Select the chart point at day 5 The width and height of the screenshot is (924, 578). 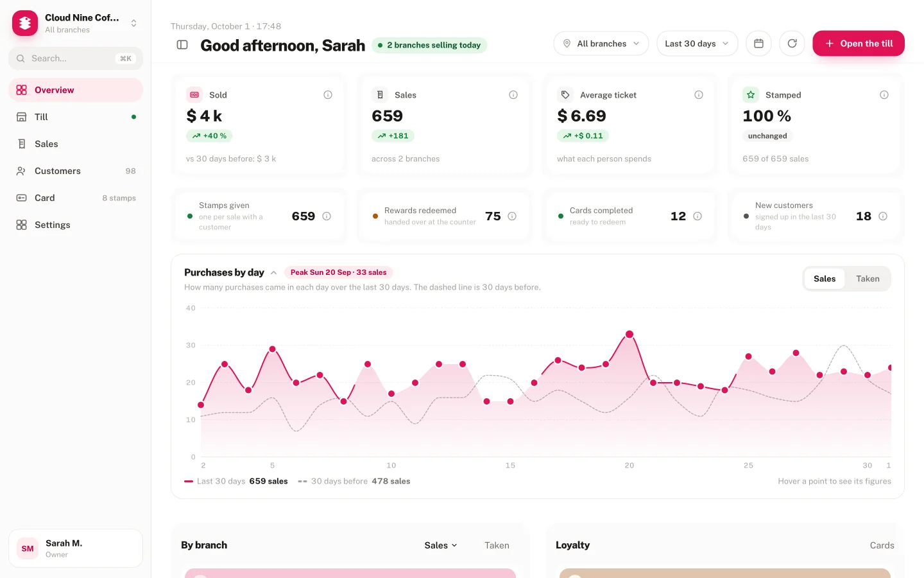272,349
